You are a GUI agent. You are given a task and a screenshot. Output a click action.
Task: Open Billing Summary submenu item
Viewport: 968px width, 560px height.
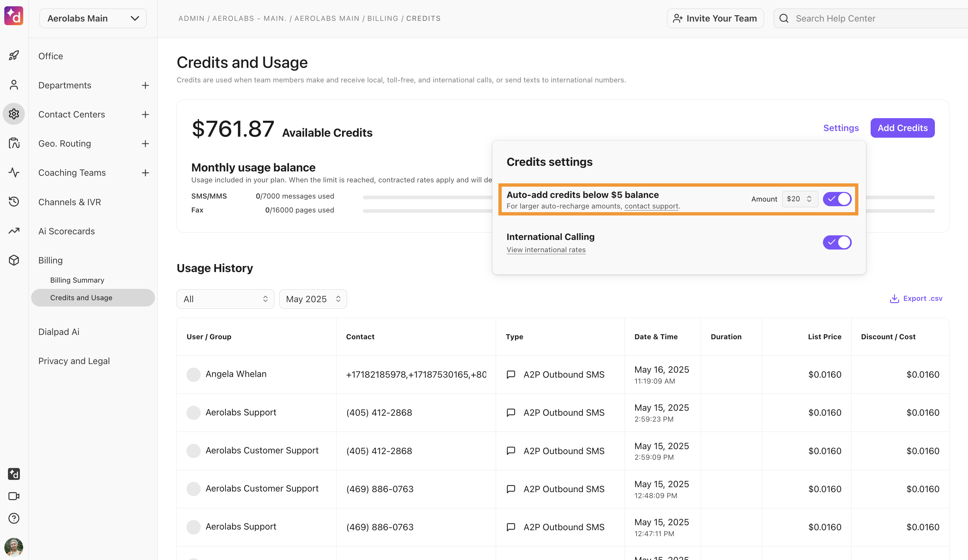click(x=77, y=280)
